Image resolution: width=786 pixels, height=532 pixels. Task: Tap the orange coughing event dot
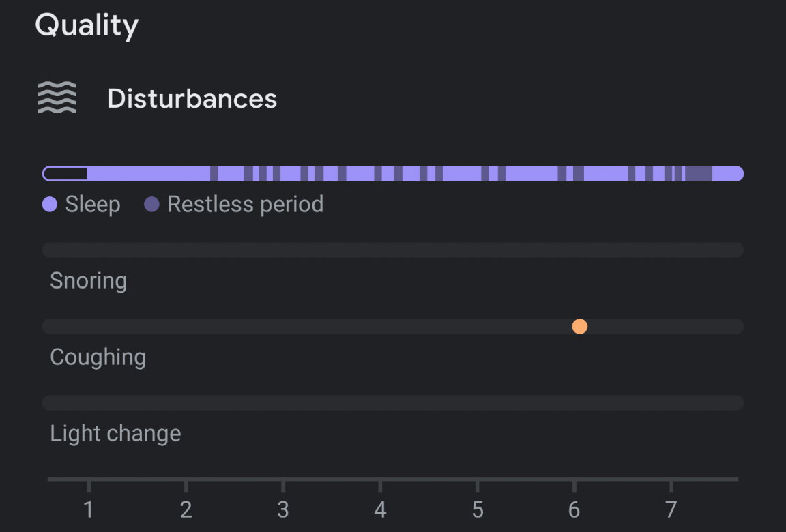tap(579, 327)
